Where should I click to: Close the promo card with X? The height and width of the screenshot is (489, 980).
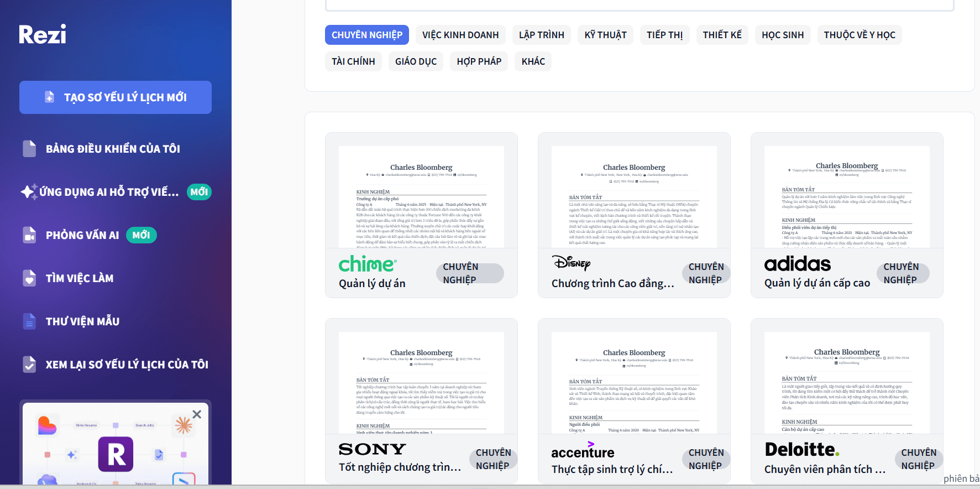click(x=197, y=414)
